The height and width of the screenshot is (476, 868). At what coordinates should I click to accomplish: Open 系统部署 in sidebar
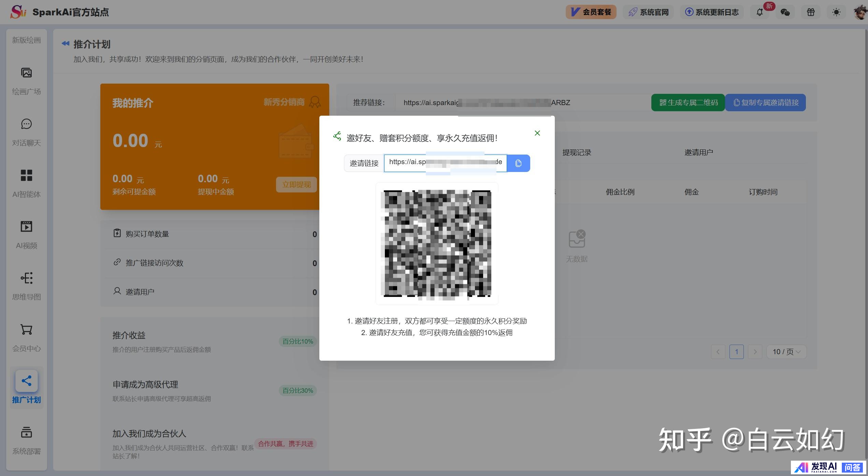tap(27, 441)
